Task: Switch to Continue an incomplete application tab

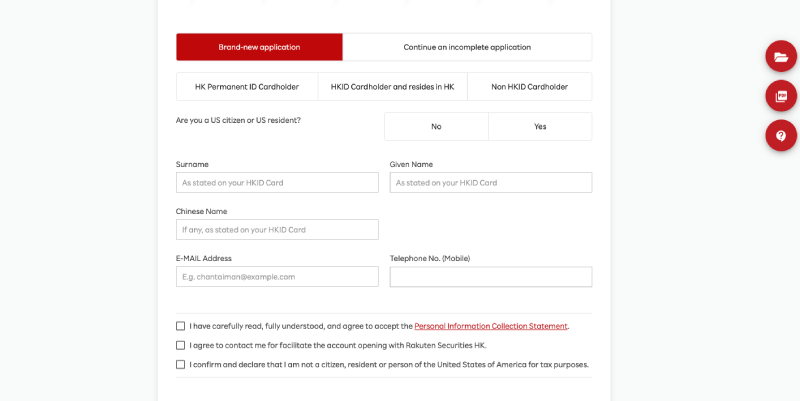Action: pyautogui.click(x=467, y=47)
